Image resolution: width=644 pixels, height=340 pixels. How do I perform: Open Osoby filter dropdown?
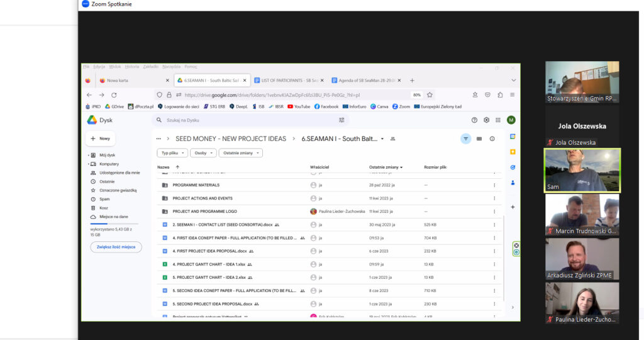pyautogui.click(x=203, y=153)
